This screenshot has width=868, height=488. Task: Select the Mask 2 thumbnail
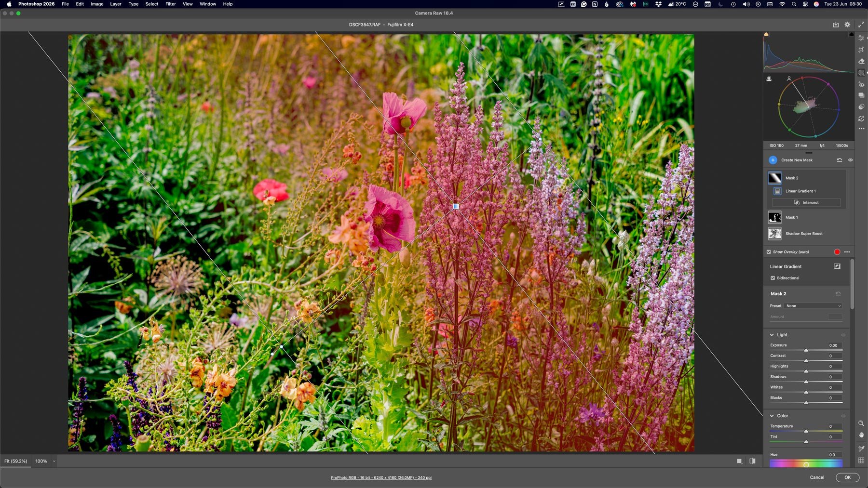click(774, 178)
